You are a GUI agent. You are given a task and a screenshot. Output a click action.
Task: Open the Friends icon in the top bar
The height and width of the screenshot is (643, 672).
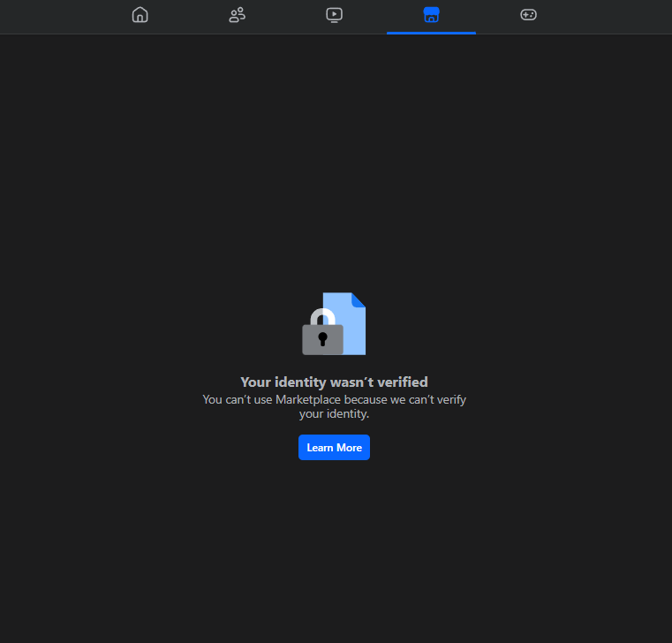[237, 15]
